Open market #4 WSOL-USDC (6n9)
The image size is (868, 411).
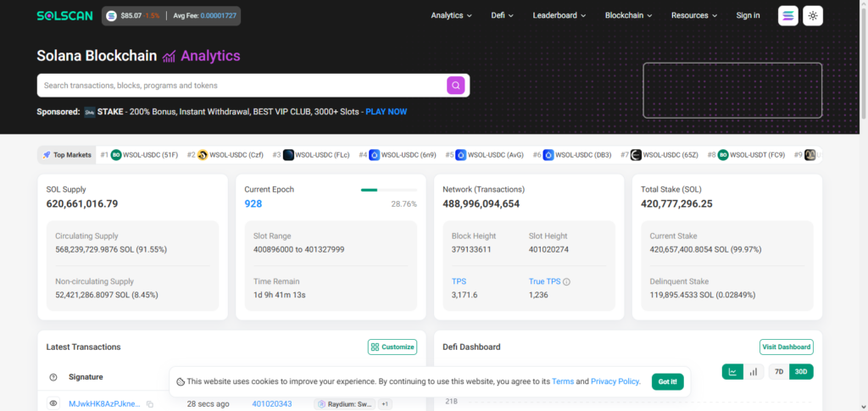[x=398, y=155]
